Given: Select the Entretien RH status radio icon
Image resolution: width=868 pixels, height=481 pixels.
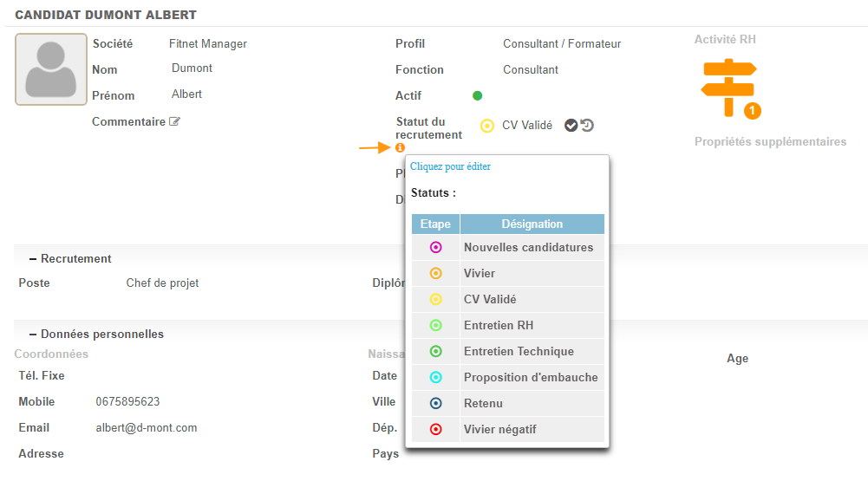Looking at the screenshot, I should coord(435,326).
